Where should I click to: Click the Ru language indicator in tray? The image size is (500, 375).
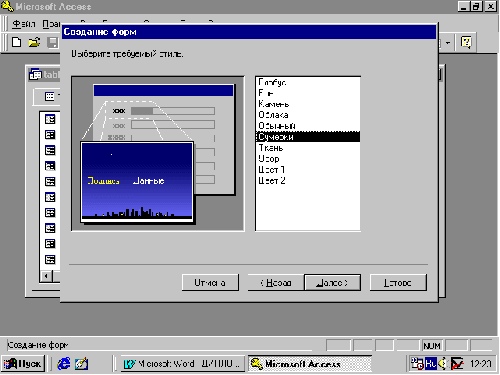point(431,364)
